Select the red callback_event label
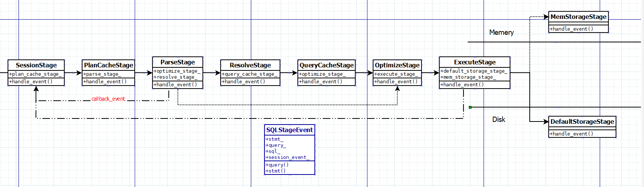Screen dimensions: 644x187 point(108,99)
